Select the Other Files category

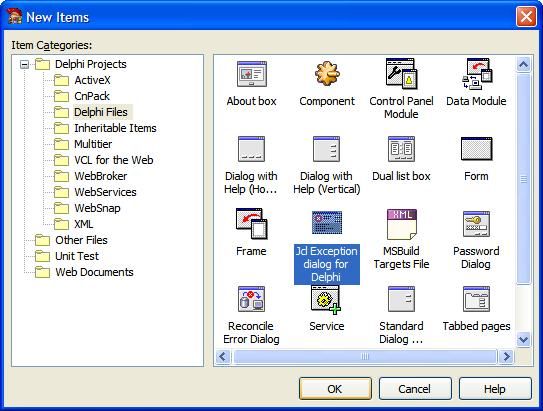(81, 240)
